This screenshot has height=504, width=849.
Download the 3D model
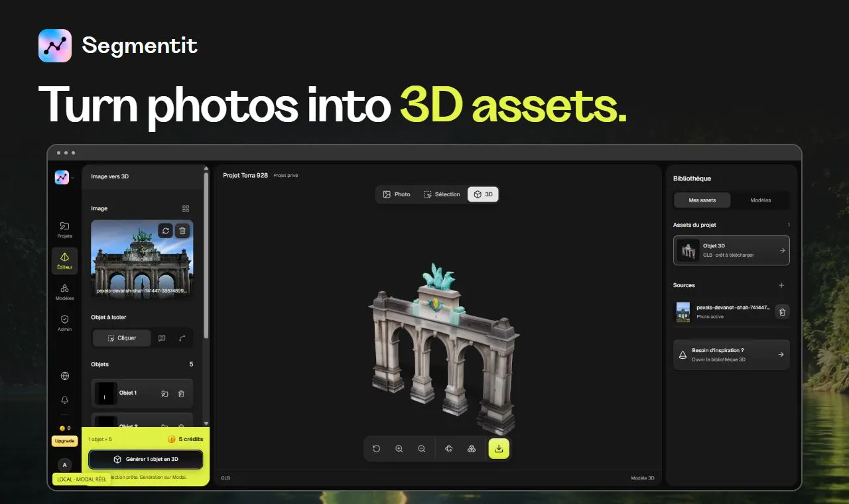(x=499, y=449)
